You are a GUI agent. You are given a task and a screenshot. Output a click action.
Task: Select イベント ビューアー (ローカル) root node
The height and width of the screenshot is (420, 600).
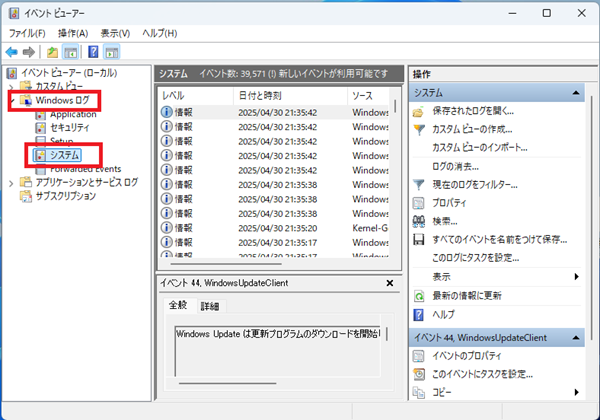(69, 73)
